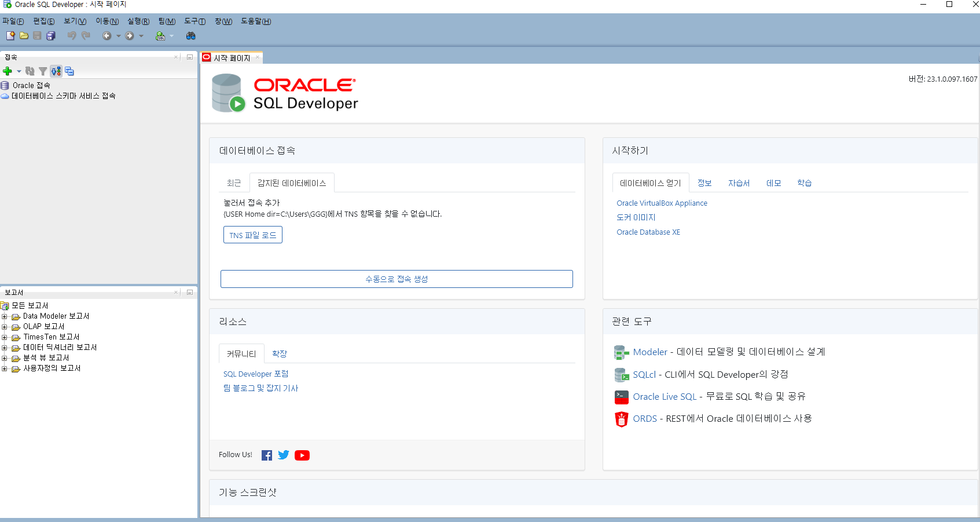Image resolution: width=980 pixels, height=522 pixels.
Task: Open the 팀 블로그 및 잡지 기사 link
Action: (x=260, y=389)
